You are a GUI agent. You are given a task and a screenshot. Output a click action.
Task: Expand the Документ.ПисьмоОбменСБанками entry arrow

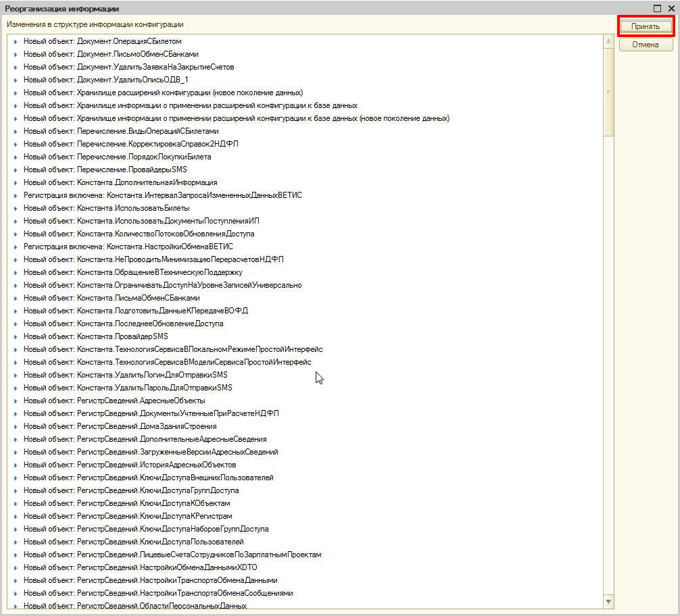pos(16,55)
